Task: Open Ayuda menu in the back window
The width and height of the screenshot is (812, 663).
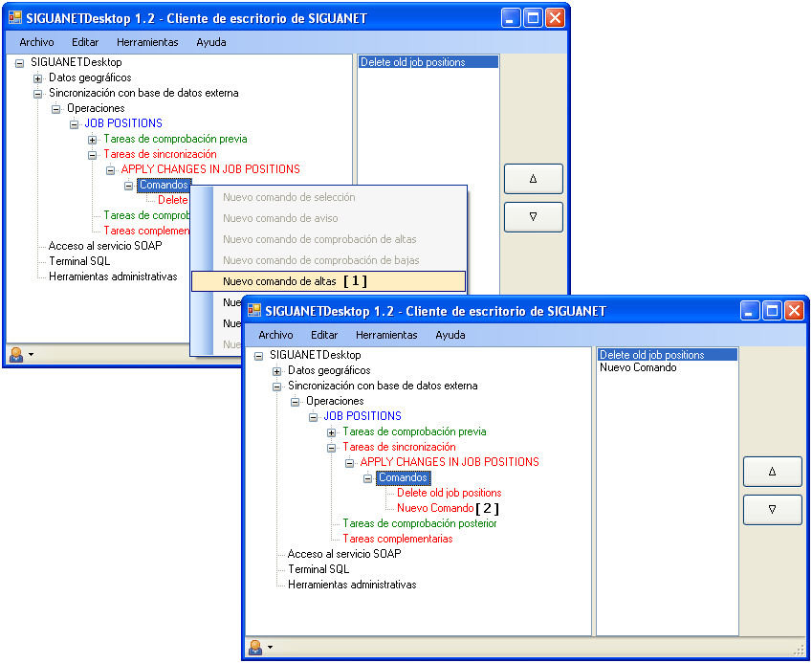Action: tap(210, 42)
